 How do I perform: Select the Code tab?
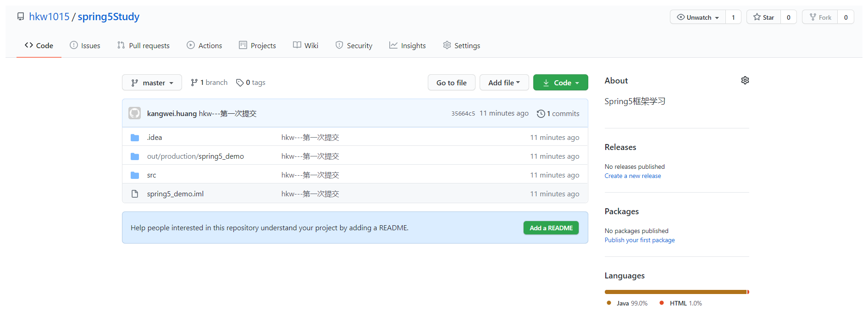[x=39, y=45]
